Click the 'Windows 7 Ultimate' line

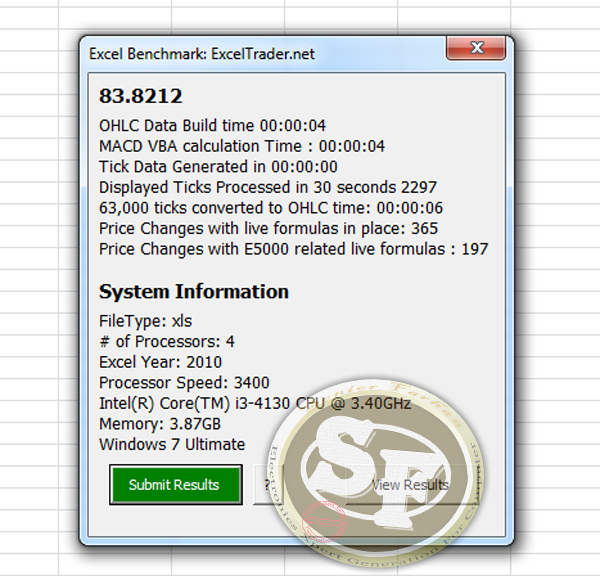point(172,445)
